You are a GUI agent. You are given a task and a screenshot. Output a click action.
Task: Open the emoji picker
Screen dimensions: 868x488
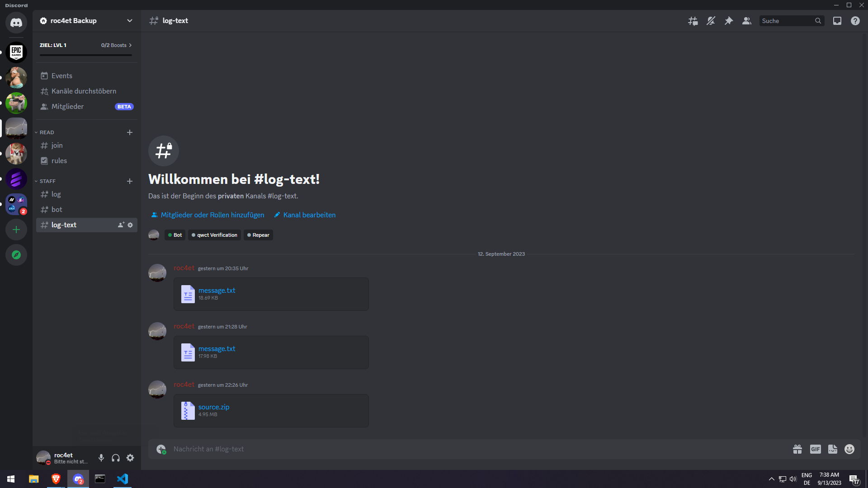click(849, 449)
